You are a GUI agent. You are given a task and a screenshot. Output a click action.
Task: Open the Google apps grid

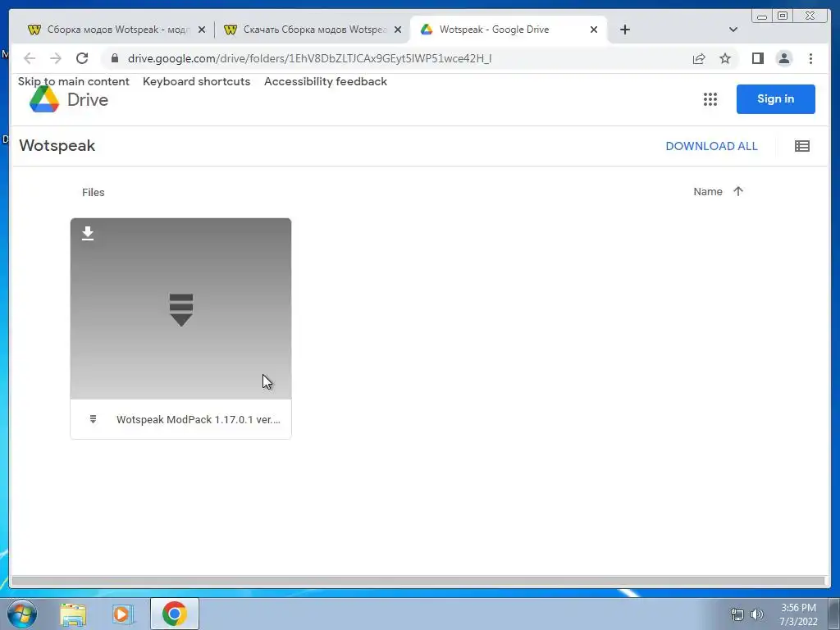coord(710,99)
